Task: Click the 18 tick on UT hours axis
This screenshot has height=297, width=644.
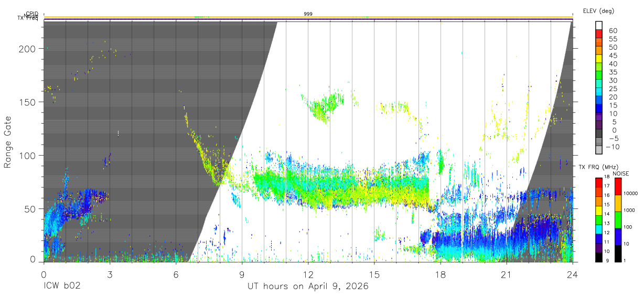Action: pyautogui.click(x=440, y=274)
